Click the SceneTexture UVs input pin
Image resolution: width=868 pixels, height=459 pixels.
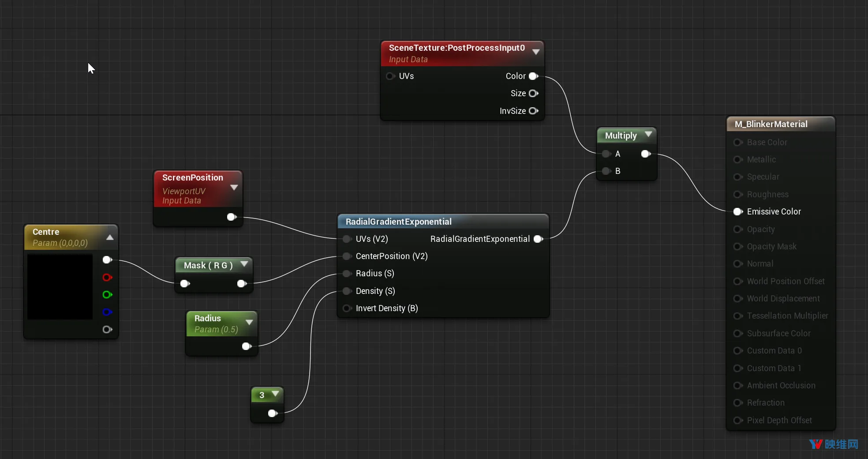pos(390,76)
